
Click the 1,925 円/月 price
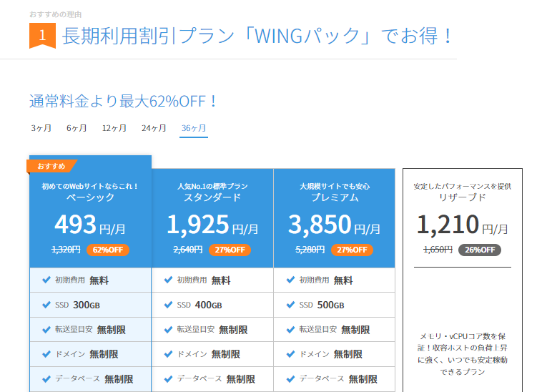point(212,224)
